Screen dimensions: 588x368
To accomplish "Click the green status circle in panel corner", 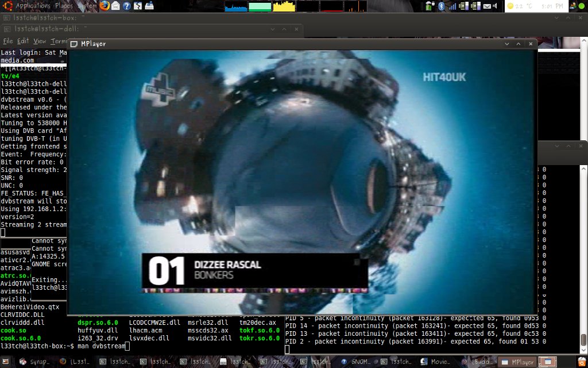I will click(582, 6).
